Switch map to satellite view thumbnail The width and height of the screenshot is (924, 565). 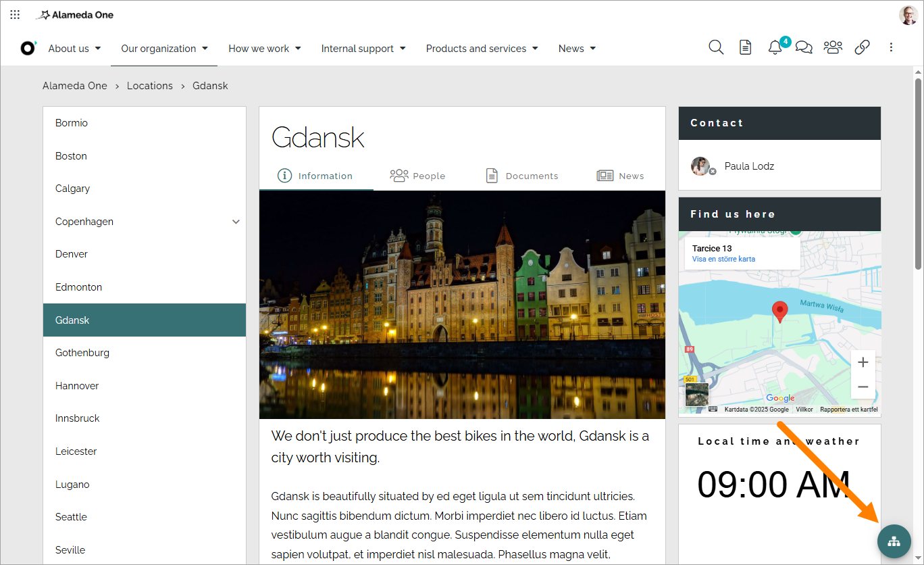click(697, 395)
